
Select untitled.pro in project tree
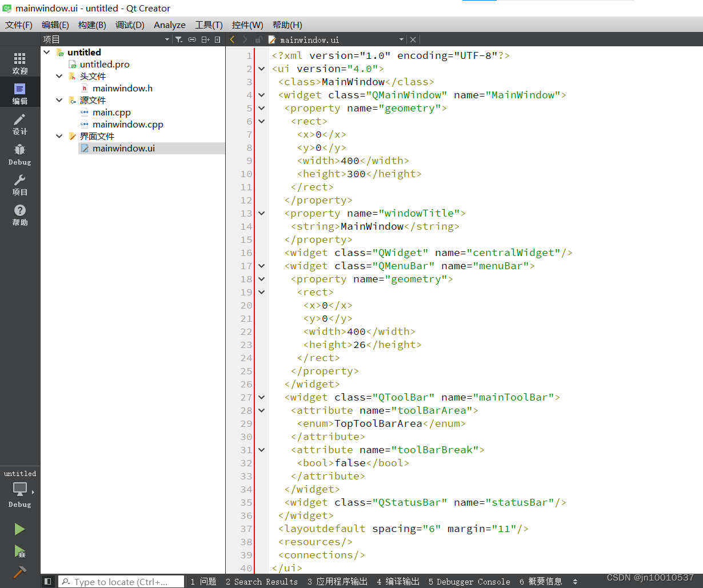(105, 64)
